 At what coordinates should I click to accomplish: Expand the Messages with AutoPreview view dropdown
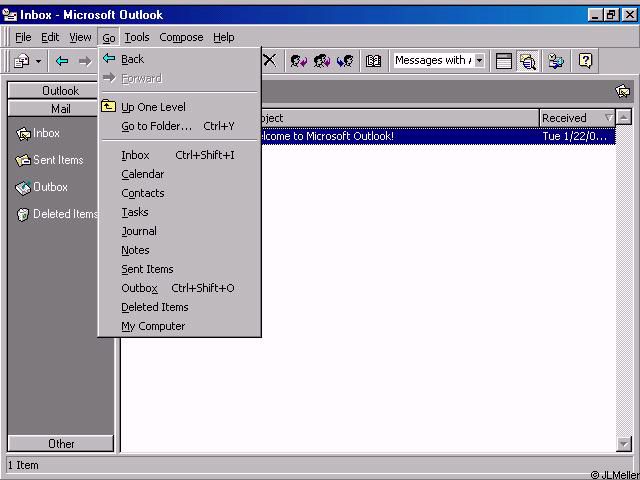coord(480,61)
